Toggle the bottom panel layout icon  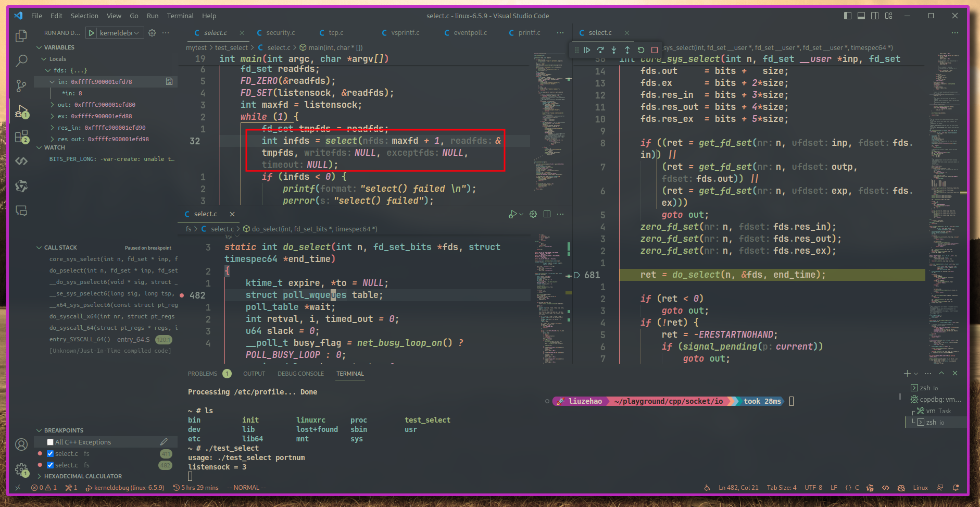pyautogui.click(x=861, y=16)
